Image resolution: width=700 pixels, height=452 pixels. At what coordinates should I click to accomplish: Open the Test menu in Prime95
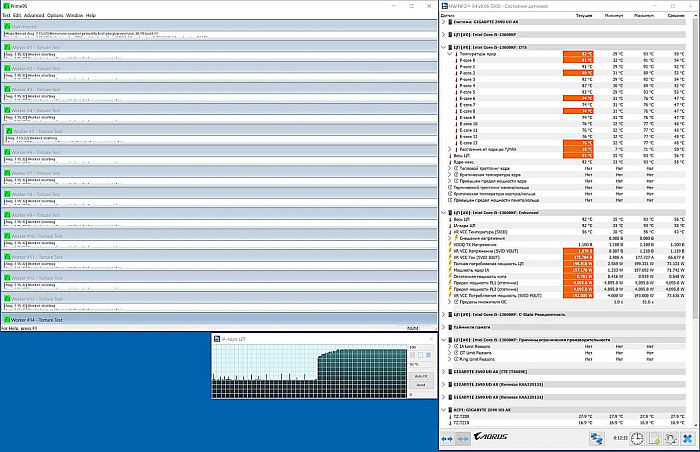tap(6, 15)
